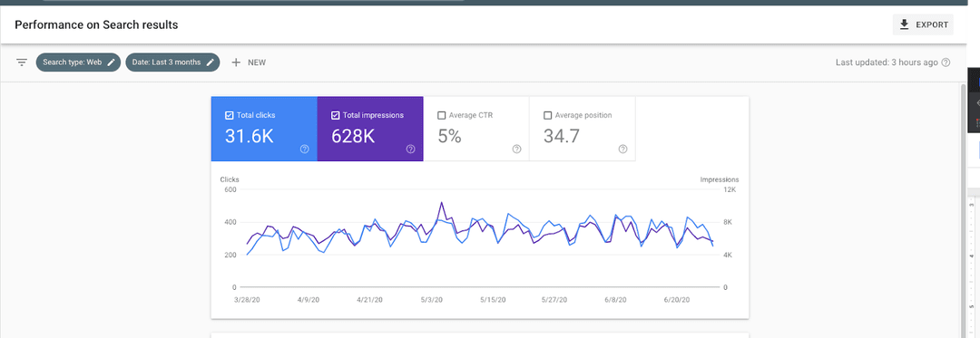The image size is (980, 338).
Task: Open help icon on Total impressions card
Action: [x=411, y=149]
